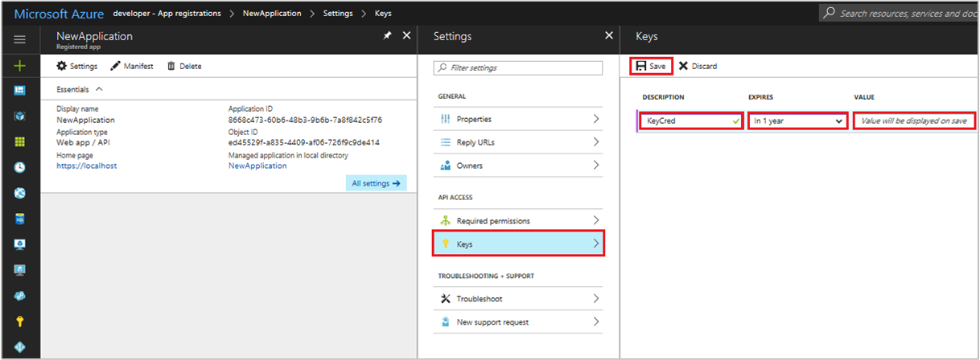Open Reply URLs settings item

(x=518, y=142)
